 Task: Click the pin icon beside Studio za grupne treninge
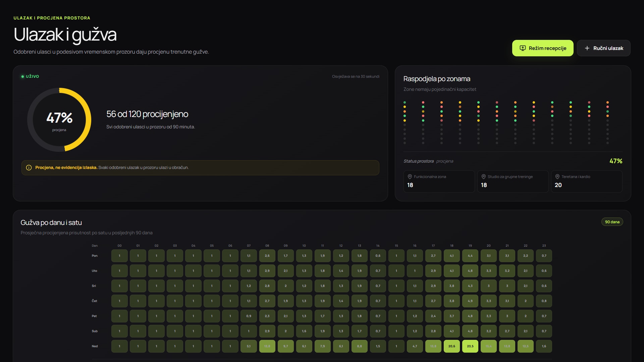[x=483, y=177]
